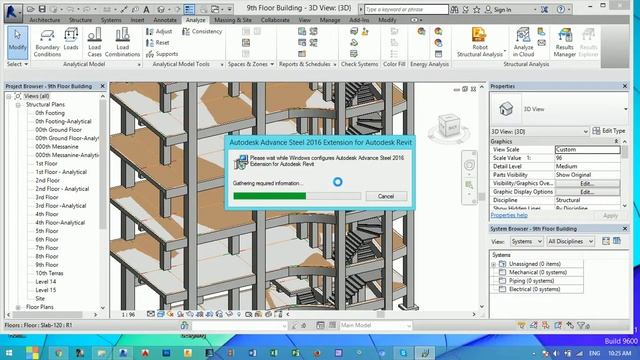Click the 1:96 view scale control
640x360 pixels.
coord(128,315)
